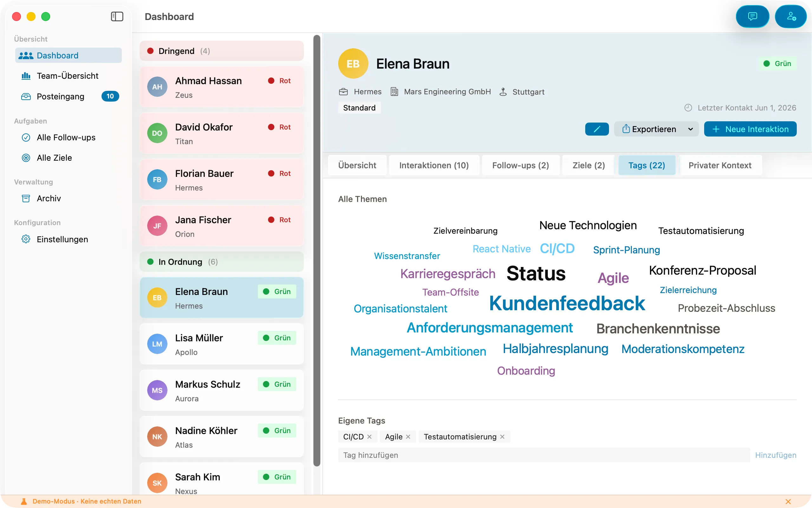
Task: Click the Posteingang badge showing 10
Action: click(x=110, y=97)
